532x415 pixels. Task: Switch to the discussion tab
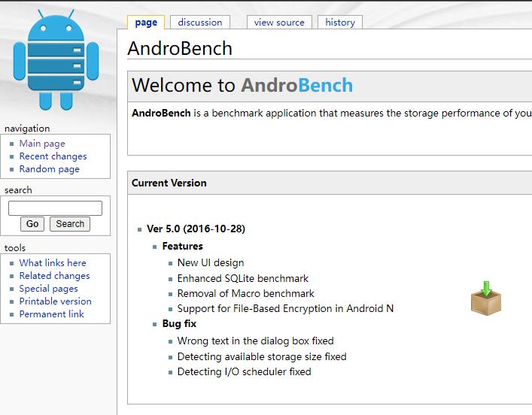click(x=200, y=23)
